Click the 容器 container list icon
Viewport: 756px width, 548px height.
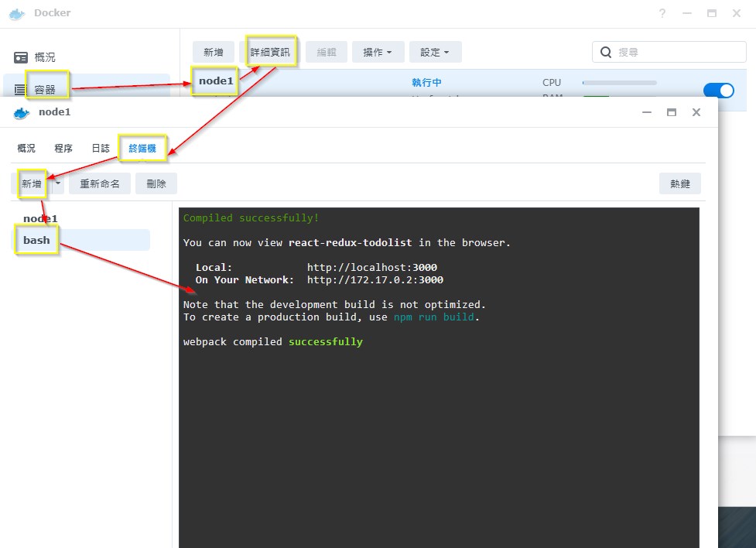coord(21,90)
